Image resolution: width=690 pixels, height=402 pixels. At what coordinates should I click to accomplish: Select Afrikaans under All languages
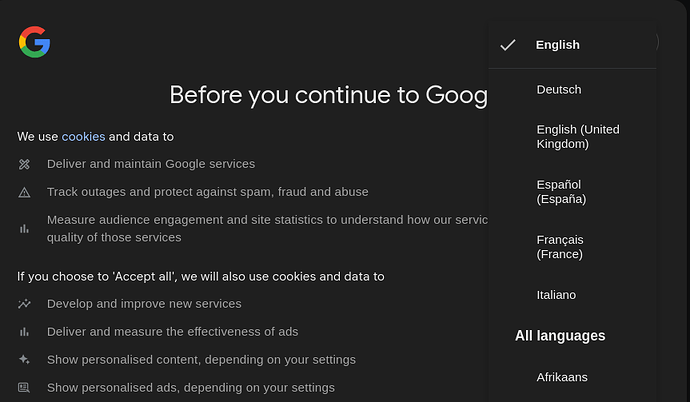(x=572, y=377)
